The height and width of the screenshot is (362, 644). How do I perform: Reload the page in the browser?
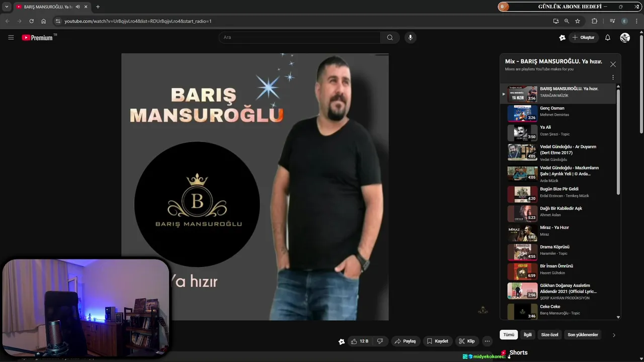pos(31,21)
